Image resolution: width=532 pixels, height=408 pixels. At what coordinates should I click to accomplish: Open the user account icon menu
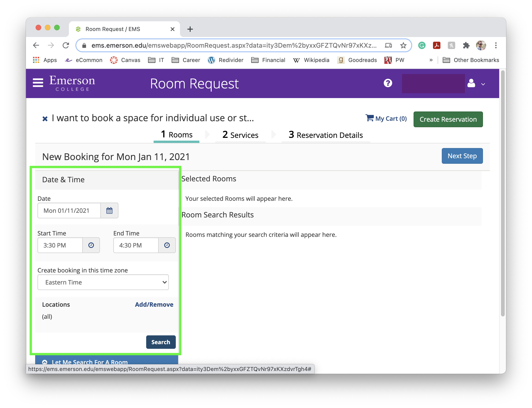tap(471, 83)
